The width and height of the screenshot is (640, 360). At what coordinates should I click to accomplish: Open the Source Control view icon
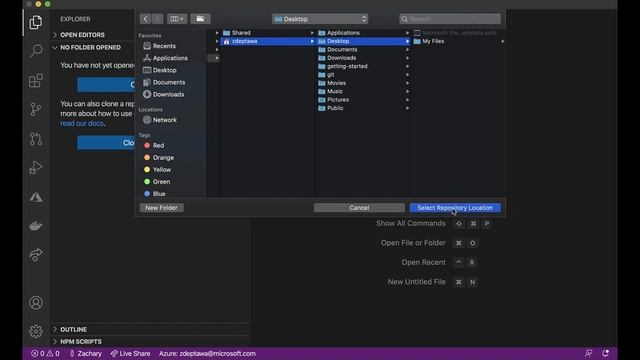coord(36,109)
